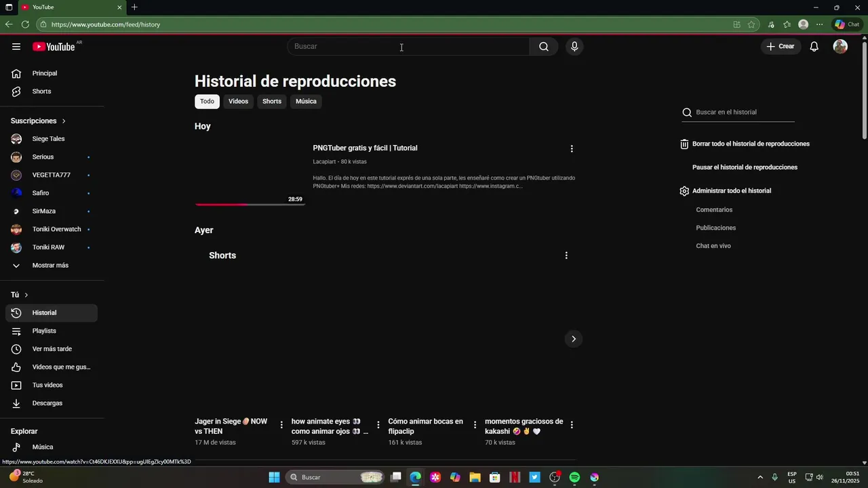Open the YouTube hamburger guide menu
The image size is (868, 488).
16,47
